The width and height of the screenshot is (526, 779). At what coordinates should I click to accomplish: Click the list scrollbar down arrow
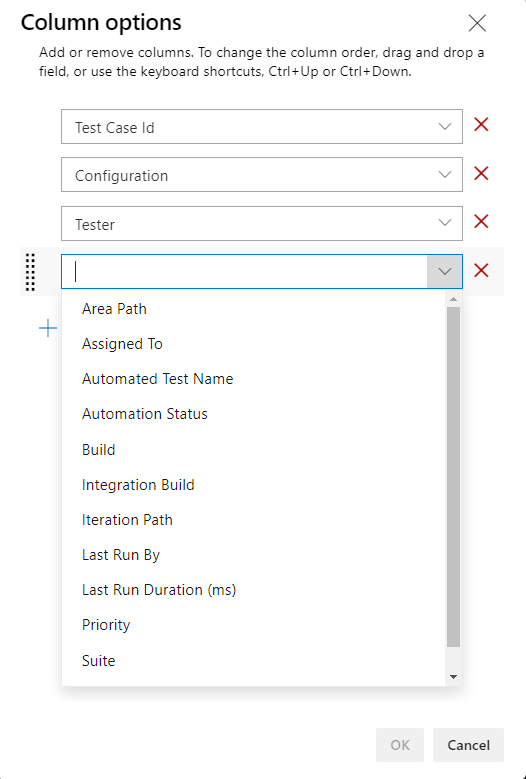tap(453, 677)
